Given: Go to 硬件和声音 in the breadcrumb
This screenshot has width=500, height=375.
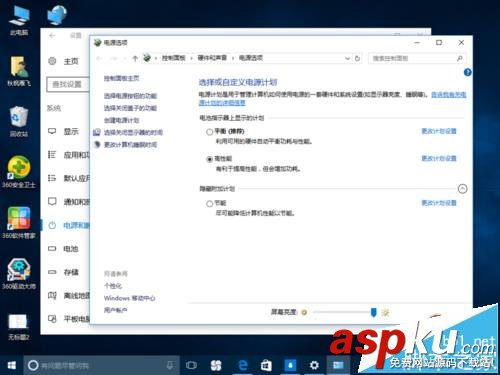Looking at the screenshot, I should click(212, 58).
